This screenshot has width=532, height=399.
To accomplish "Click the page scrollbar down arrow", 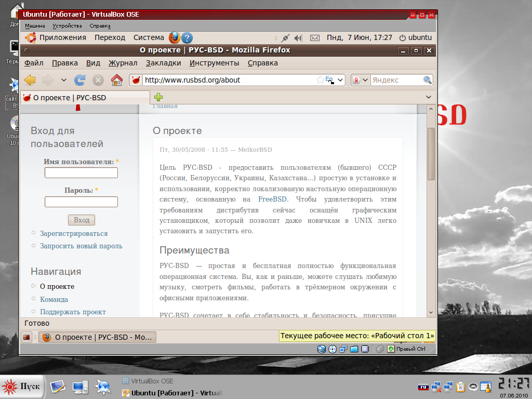I will coord(431,312).
